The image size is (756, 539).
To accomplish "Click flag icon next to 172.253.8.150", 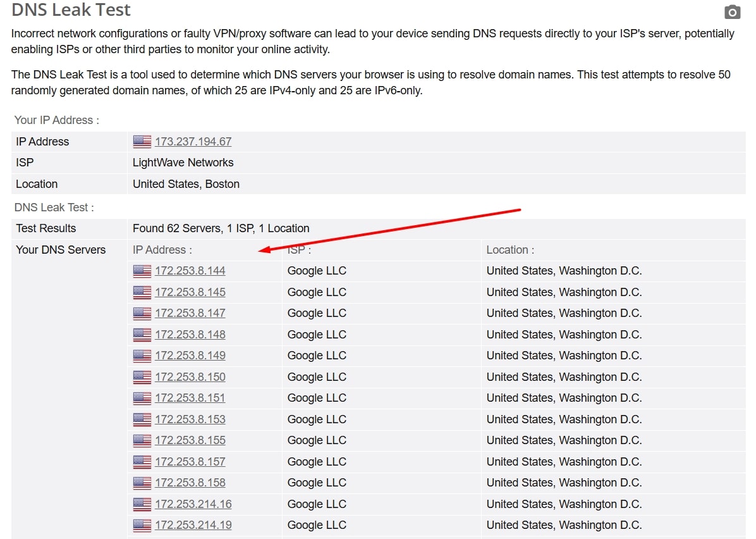I will click(142, 377).
